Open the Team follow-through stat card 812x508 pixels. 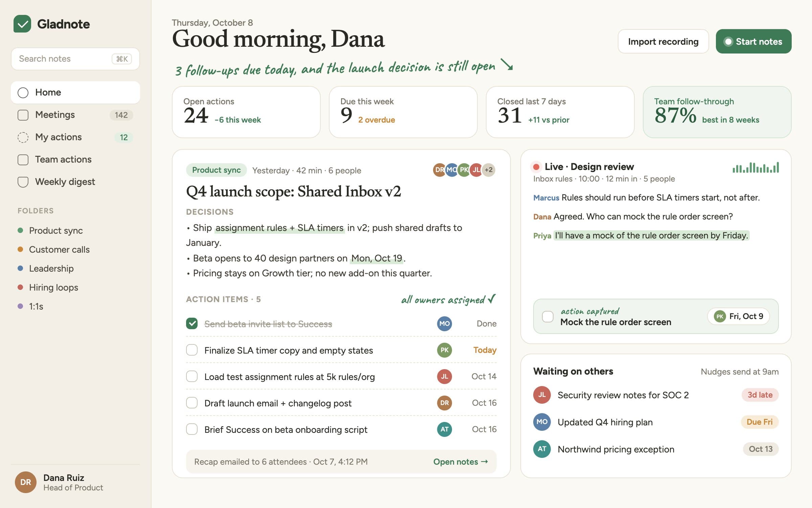click(717, 112)
